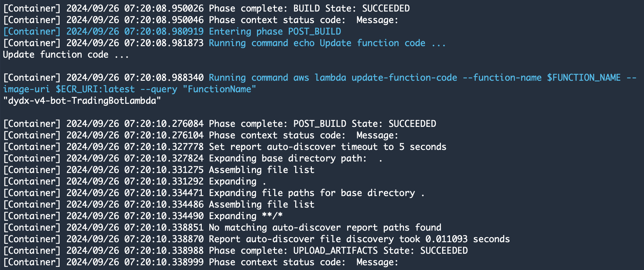Click 'Set report auto-discover timeout to 5 seconds'
The width and height of the screenshot is (644, 270).
click(327, 147)
